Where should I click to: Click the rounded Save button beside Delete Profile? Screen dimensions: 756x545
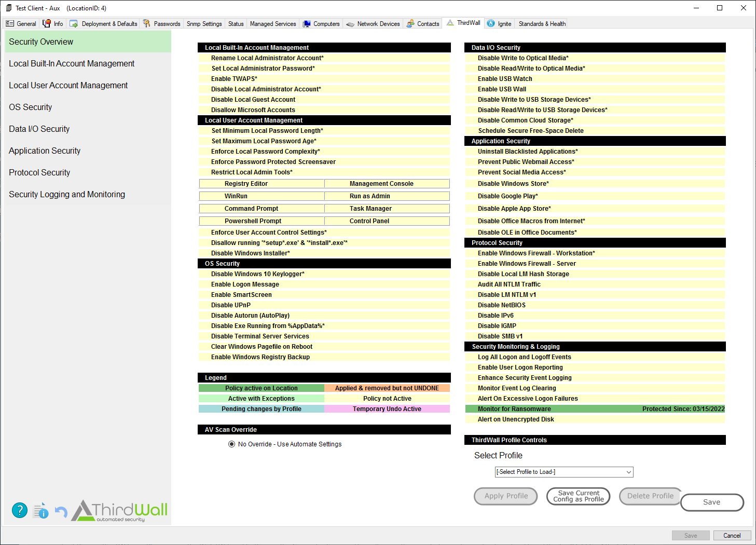(x=712, y=502)
